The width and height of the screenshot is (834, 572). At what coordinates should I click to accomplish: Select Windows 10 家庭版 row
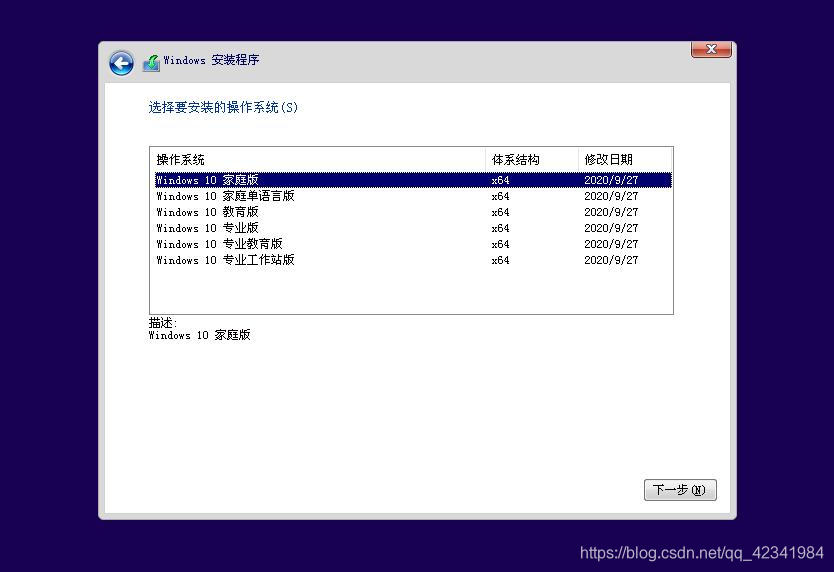pyautogui.click(x=413, y=180)
